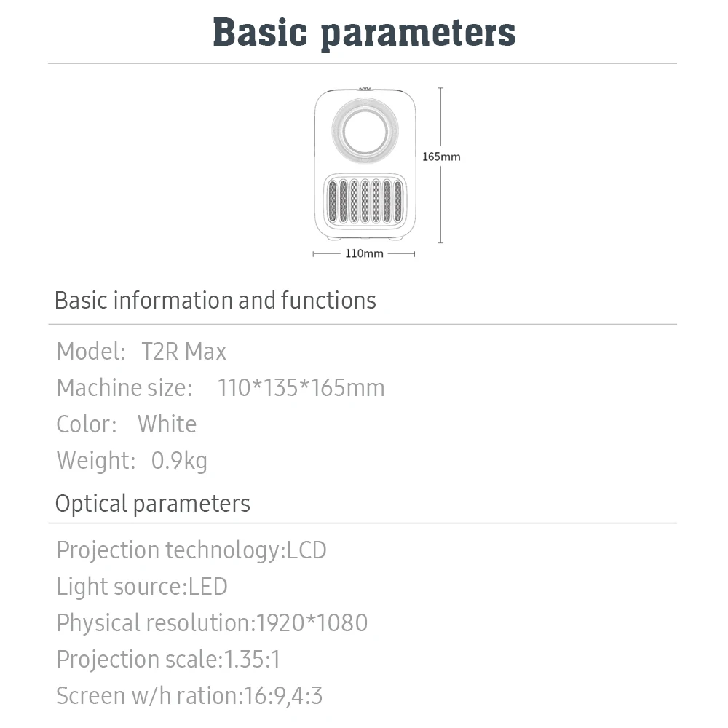Image resolution: width=728 pixels, height=728 pixels.
Task: Click the 110mm width dimension label
Action: pyautogui.click(x=364, y=253)
